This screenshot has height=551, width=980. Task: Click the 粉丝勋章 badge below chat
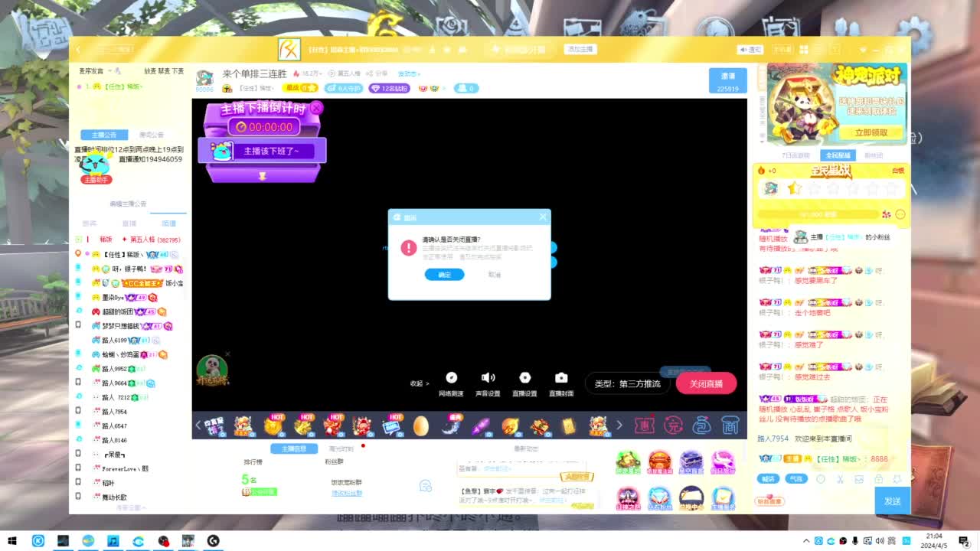(770, 501)
